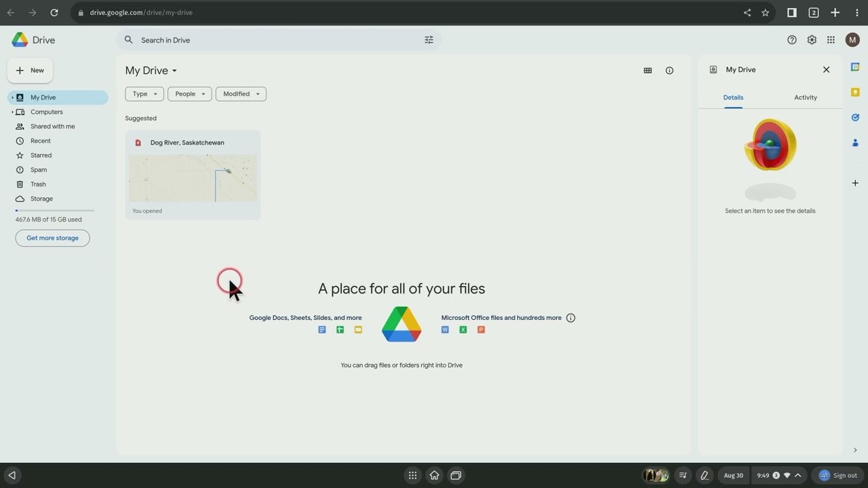Toggle the view details info panel
This screenshot has width=868, height=488.
(669, 70)
